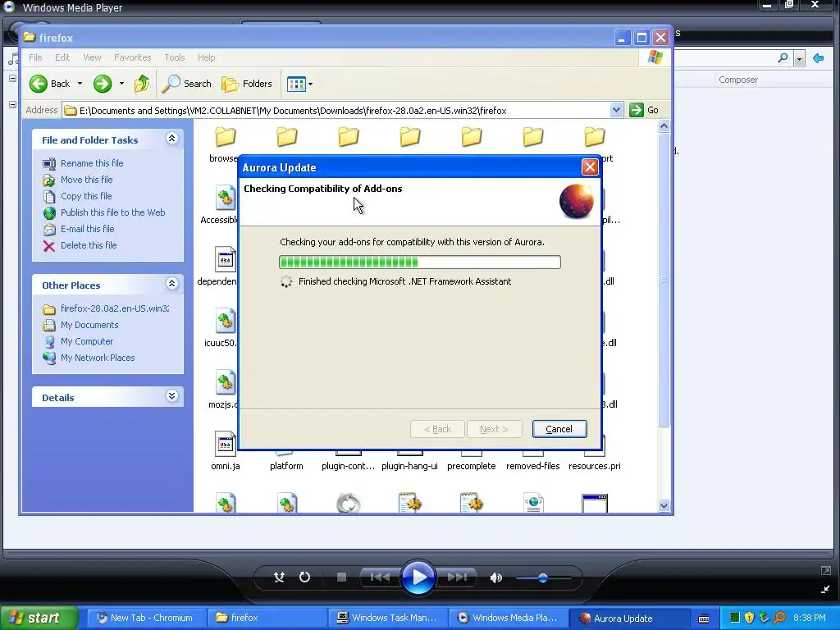Go back in the firefox Explorer window
Viewport: 840px width, 630px height.
tap(49, 84)
